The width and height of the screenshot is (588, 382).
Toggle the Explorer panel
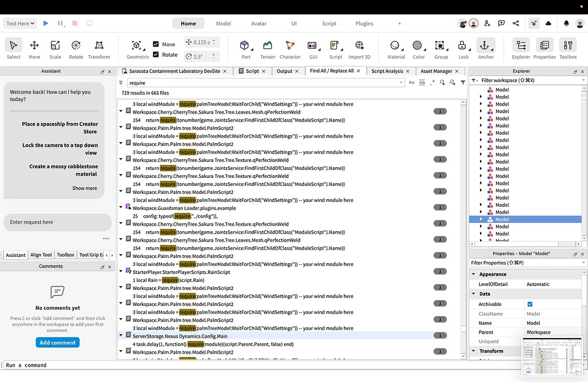520,49
